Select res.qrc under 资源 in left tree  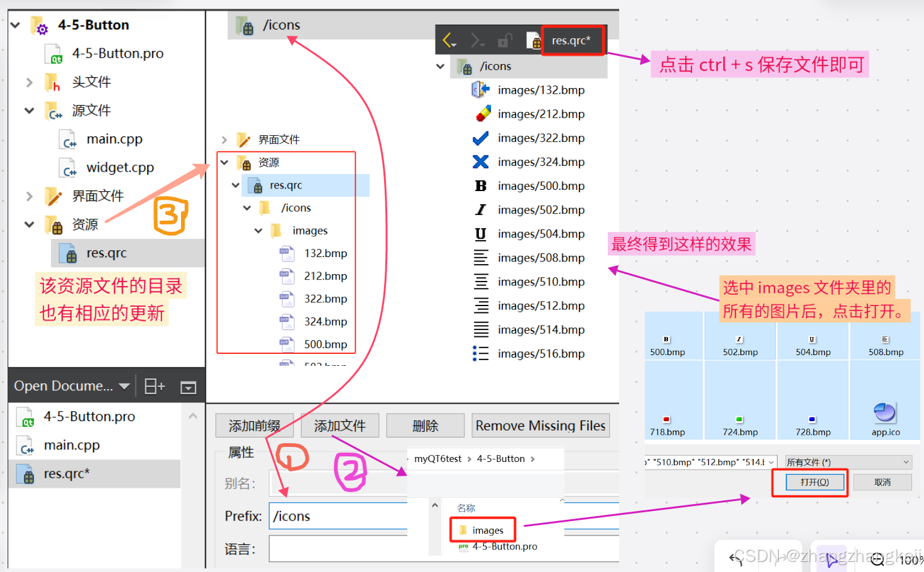pyautogui.click(x=106, y=253)
